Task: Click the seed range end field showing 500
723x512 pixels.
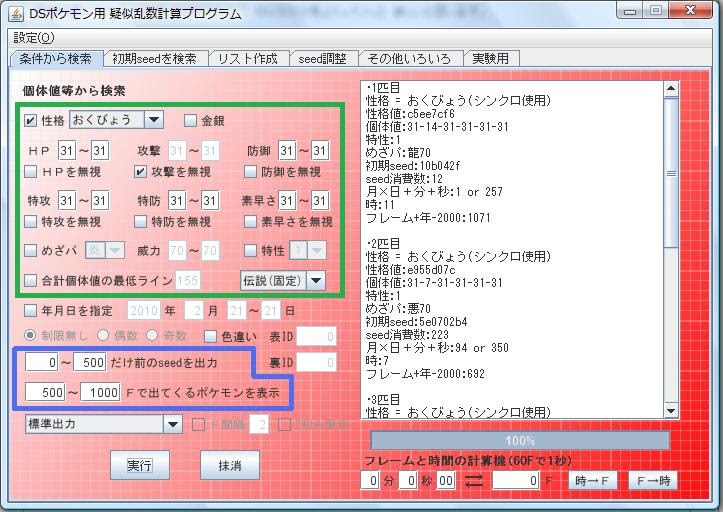Action: click(x=90, y=363)
